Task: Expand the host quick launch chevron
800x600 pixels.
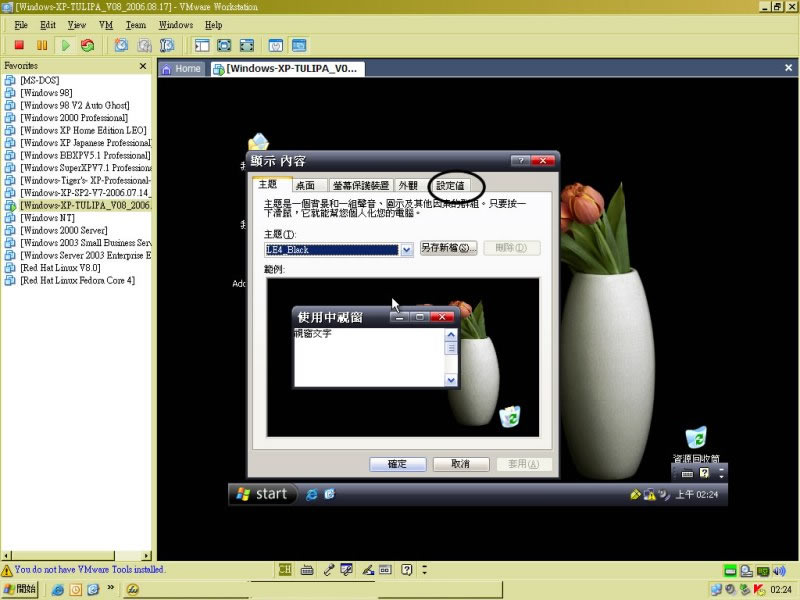Action: [111, 588]
